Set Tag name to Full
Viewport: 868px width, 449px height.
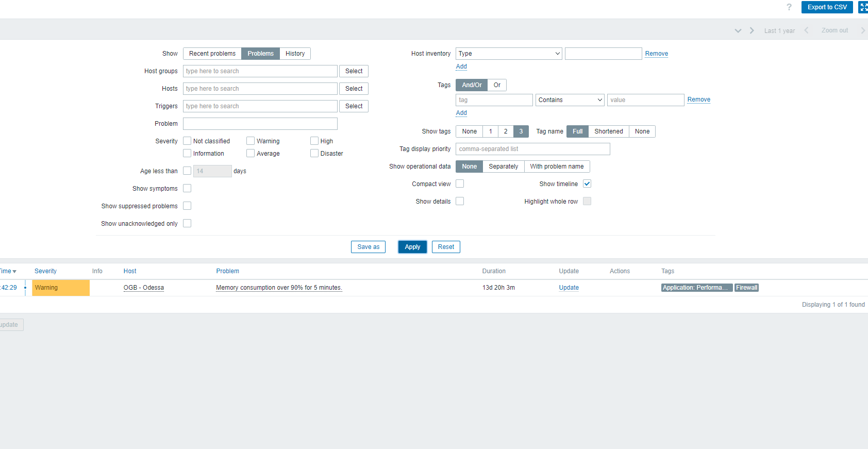(x=578, y=131)
